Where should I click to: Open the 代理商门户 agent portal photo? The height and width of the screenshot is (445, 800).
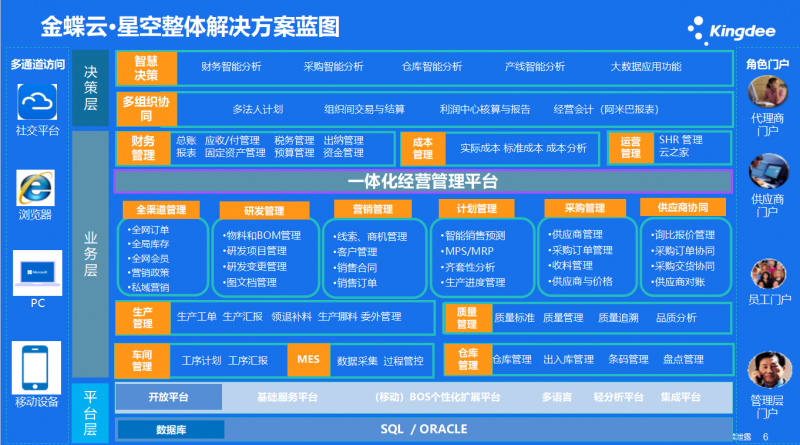pos(767,92)
